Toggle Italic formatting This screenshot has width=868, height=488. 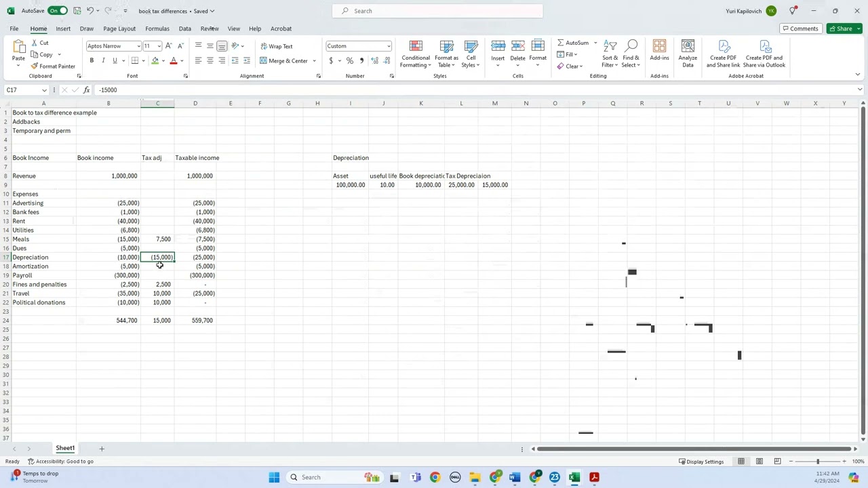pyautogui.click(x=103, y=61)
